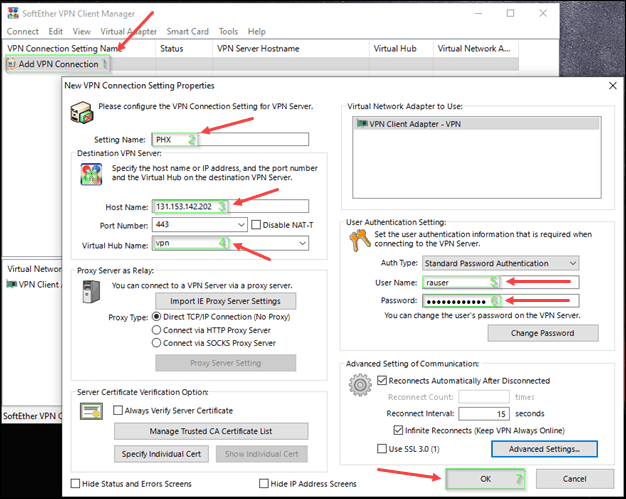Click the Host Name input field
This screenshot has width=626, height=499.
[230, 206]
